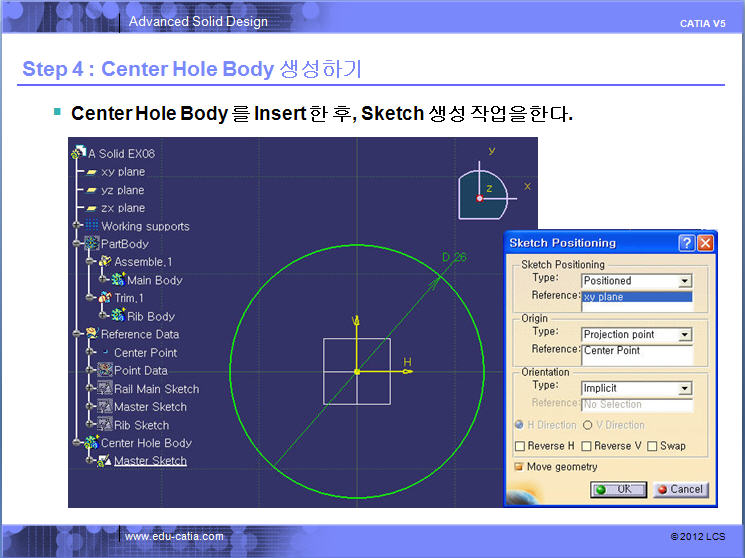Toggle the Move geometry option
The width and height of the screenshot is (745, 558).
pyautogui.click(x=519, y=467)
